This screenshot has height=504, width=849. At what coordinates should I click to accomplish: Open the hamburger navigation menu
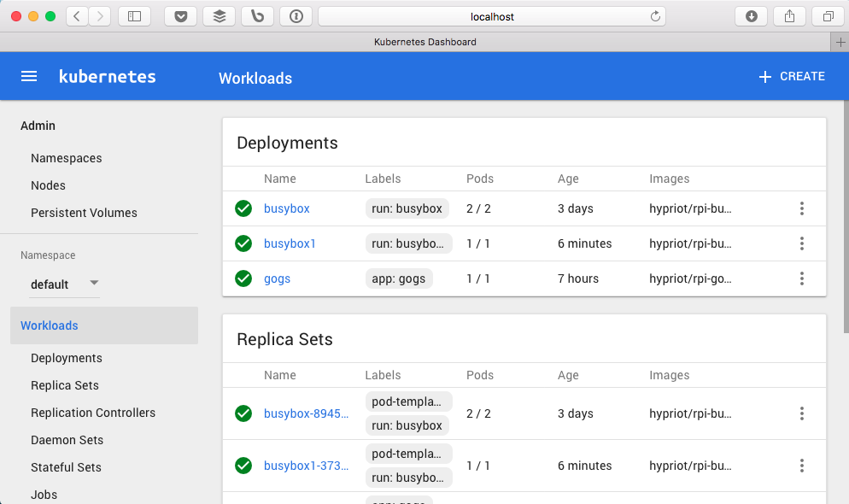click(29, 76)
